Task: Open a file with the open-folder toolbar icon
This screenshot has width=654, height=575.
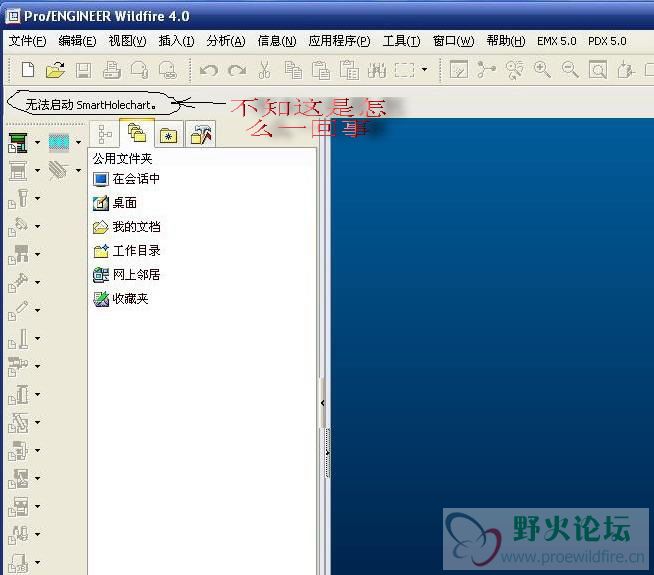Action: [55, 70]
